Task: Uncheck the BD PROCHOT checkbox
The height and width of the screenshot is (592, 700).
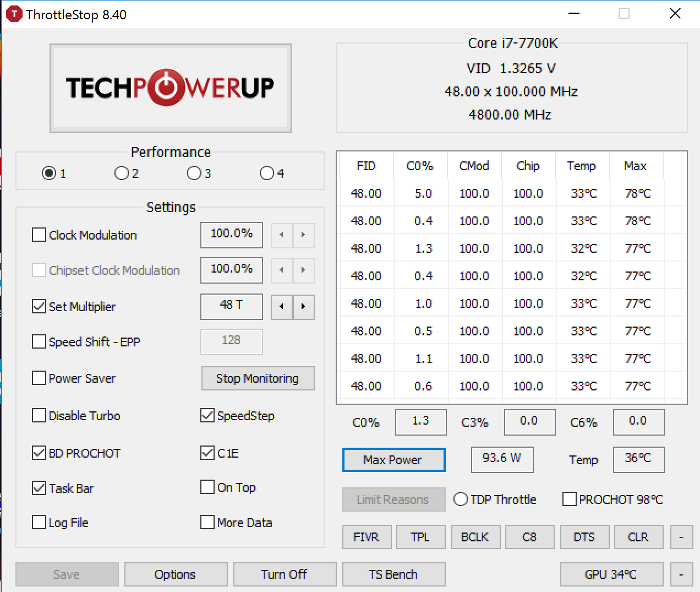Action: coord(39,453)
